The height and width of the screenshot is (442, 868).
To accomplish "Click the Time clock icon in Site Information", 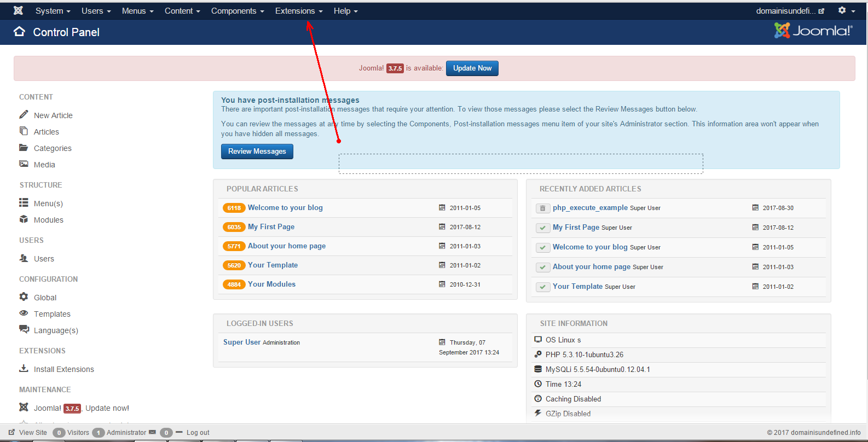I will 538,383.
